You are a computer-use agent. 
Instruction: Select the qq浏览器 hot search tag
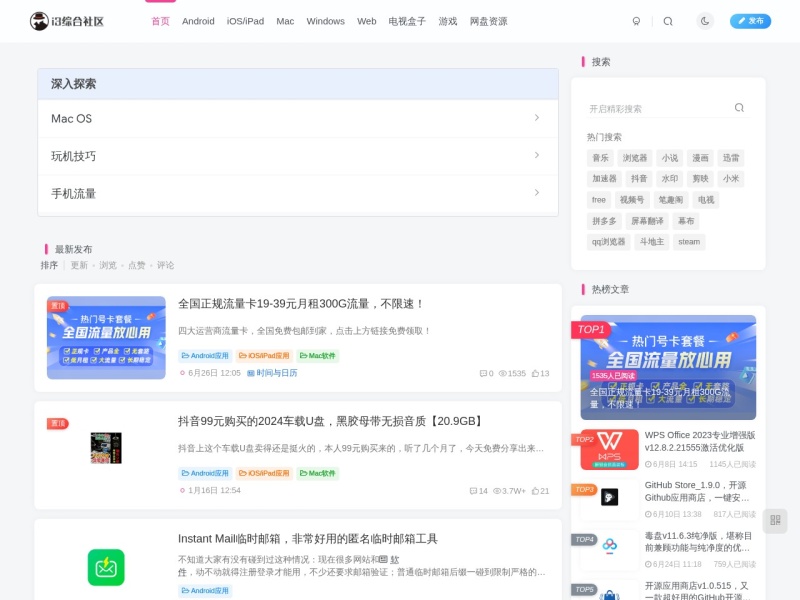(608, 242)
